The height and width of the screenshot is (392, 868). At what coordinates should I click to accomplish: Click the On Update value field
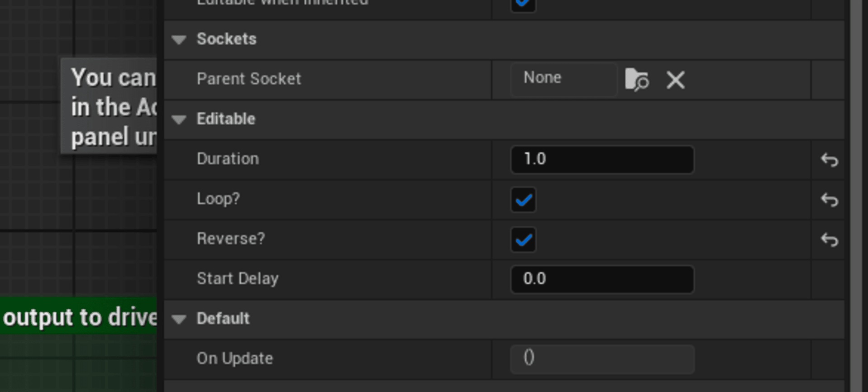tap(602, 359)
